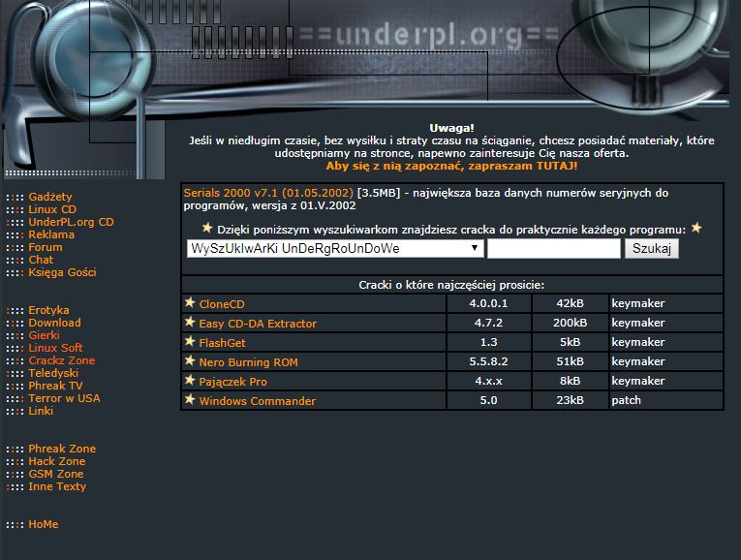Viewport: 741px width, 560px height.
Task: Click keymaker cell in CloneCD row
Action: pyautogui.click(x=665, y=303)
